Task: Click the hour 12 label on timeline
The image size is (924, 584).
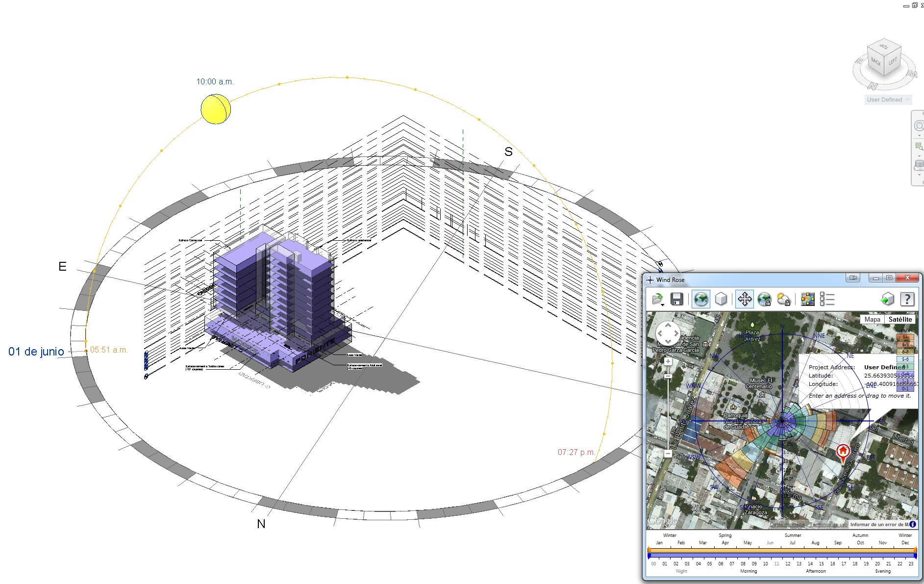Action: coord(788,564)
